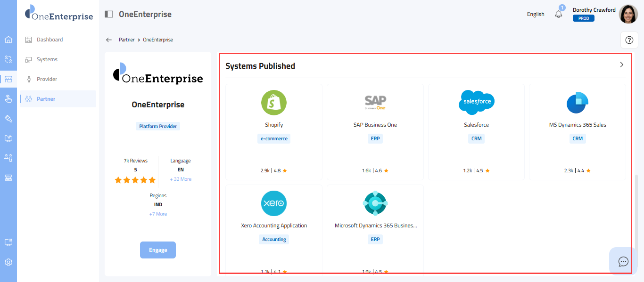
Task: Expand Systems Published with chevron arrow
Action: [x=621, y=65]
